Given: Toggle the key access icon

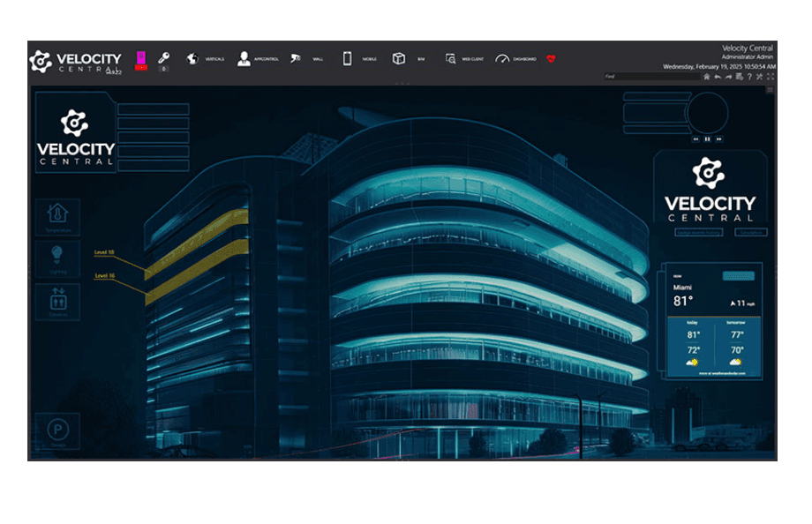Looking at the screenshot, I should point(163,56).
